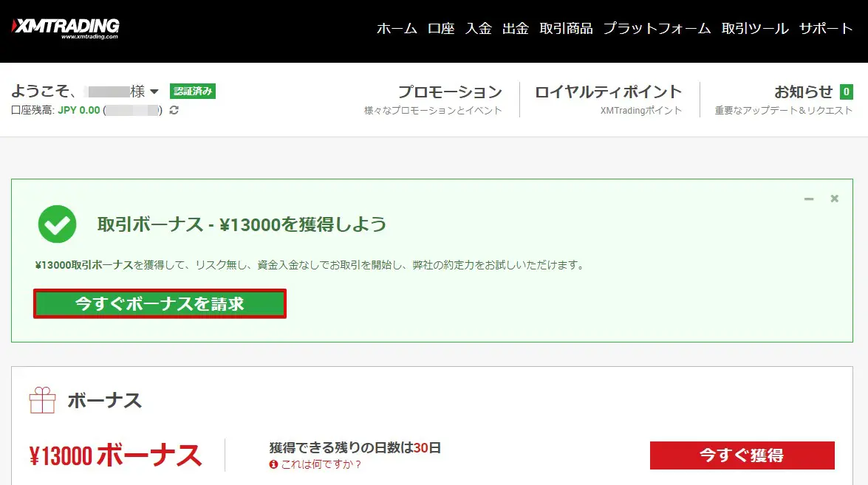Open the 取引商品 menu
The width and height of the screenshot is (868, 485).
click(x=566, y=29)
